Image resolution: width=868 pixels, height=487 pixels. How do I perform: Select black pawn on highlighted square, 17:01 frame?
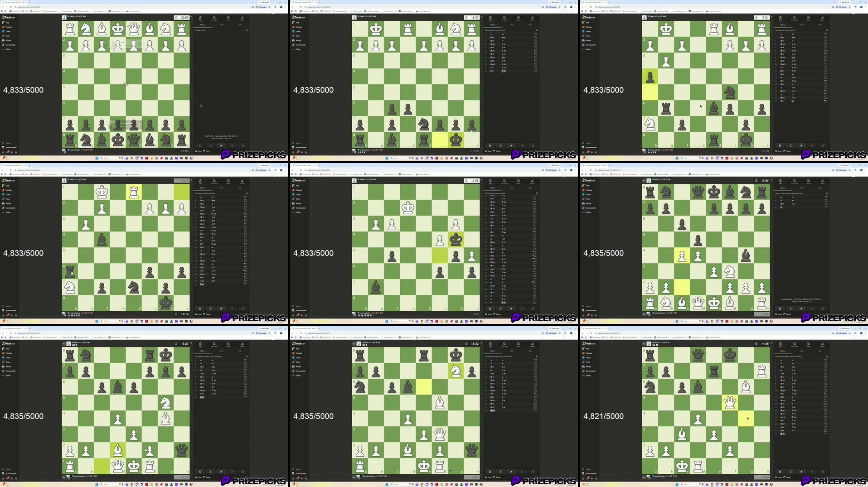[650, 77]
